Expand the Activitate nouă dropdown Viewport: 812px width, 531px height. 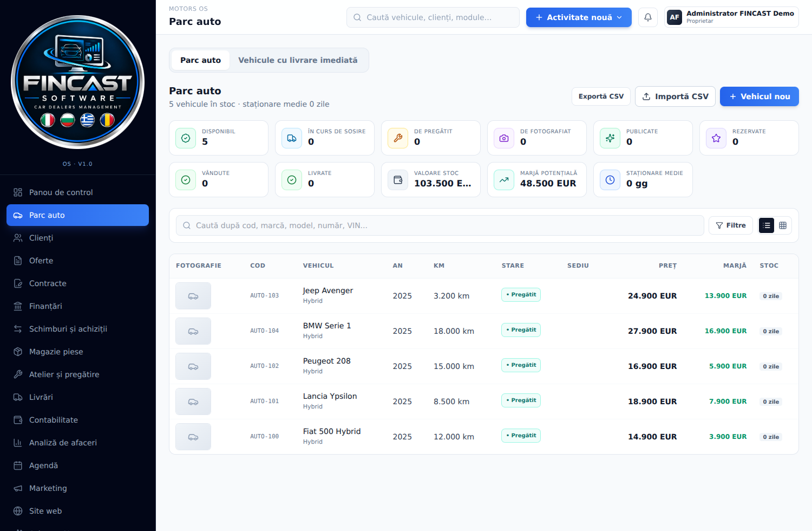(x=579, y=17)
